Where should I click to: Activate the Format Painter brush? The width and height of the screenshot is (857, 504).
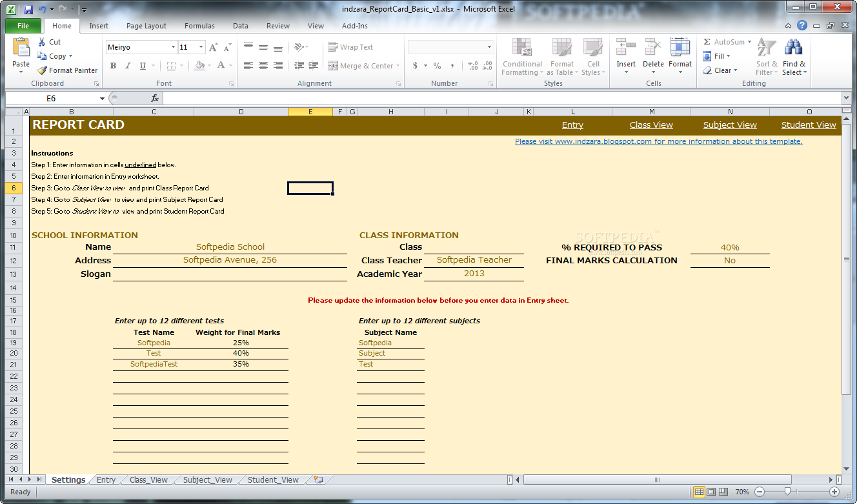coord(42,70)
